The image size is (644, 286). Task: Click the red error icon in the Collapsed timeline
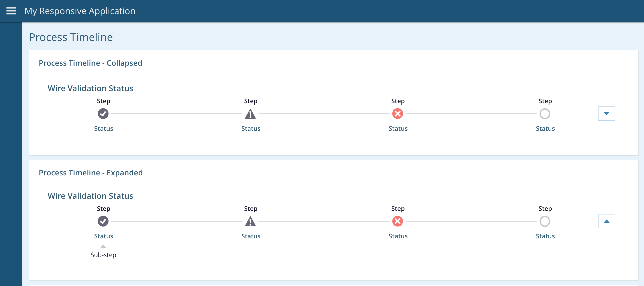398,114
